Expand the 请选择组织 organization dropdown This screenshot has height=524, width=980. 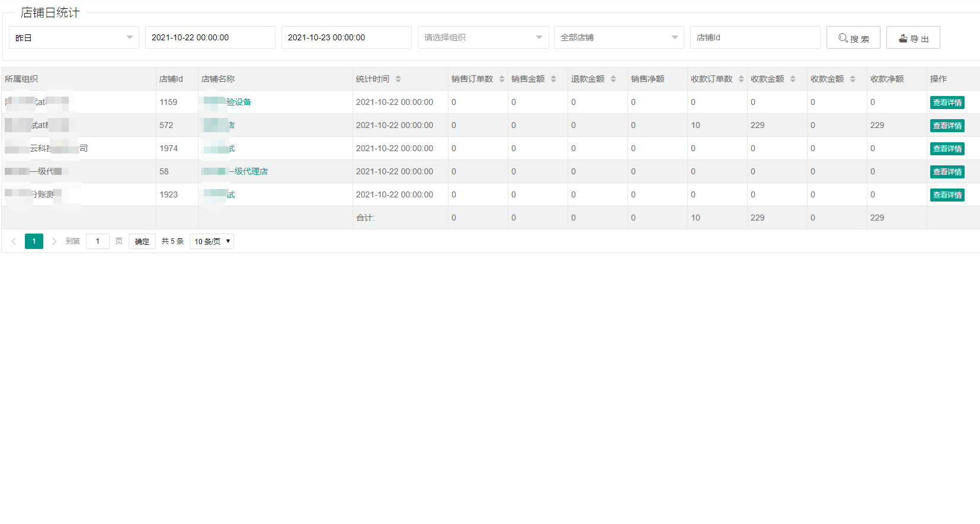coord(482,37)
